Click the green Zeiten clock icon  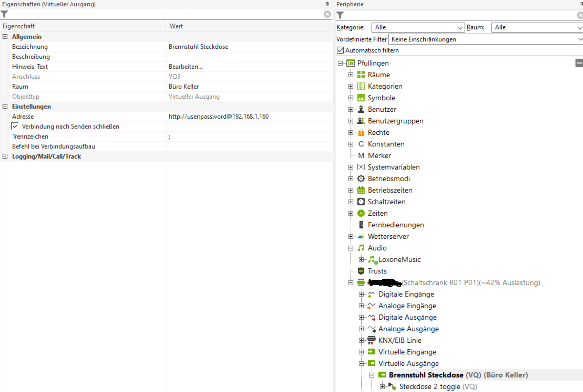pos(361,213)
